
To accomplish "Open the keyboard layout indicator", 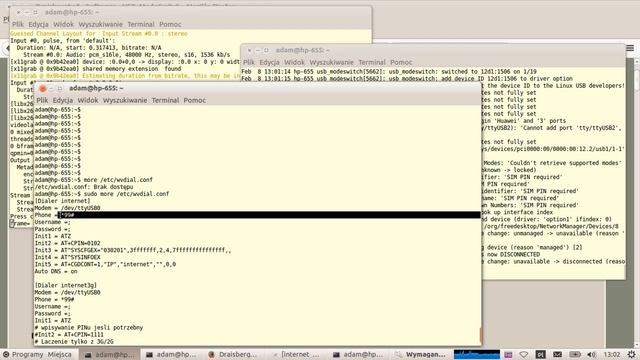I will click(541, 355).
